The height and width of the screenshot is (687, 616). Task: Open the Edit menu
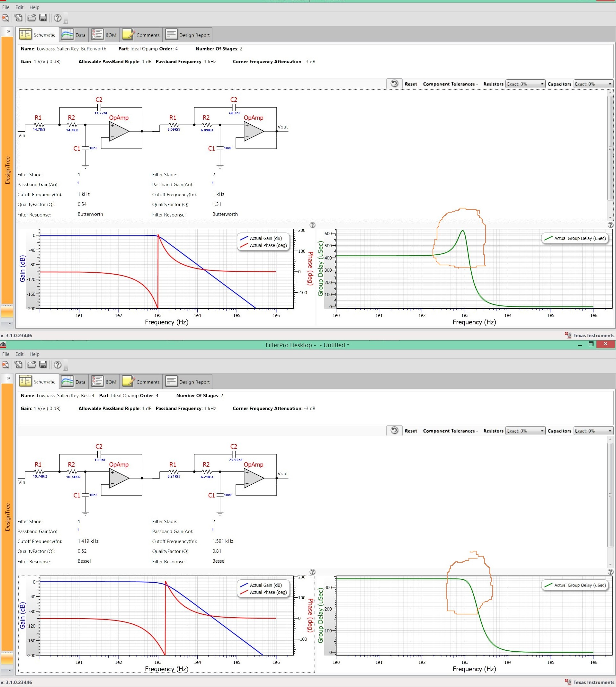pos(19,7)
